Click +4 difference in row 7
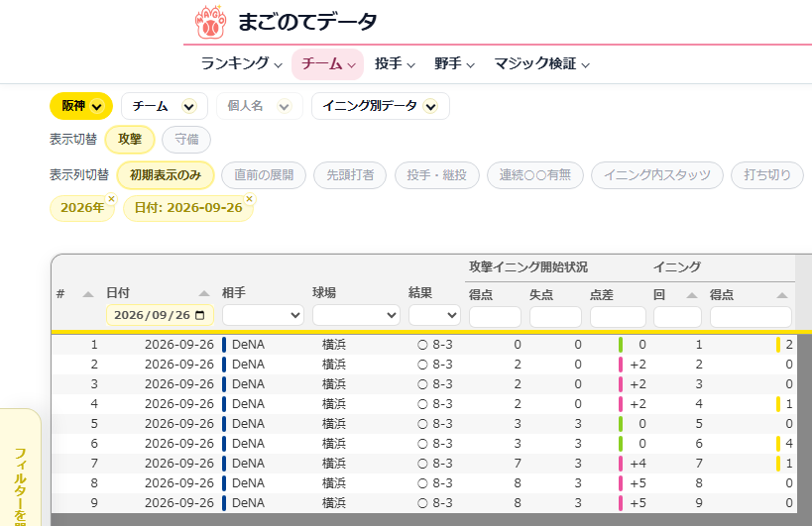 (x=638, y=464)
